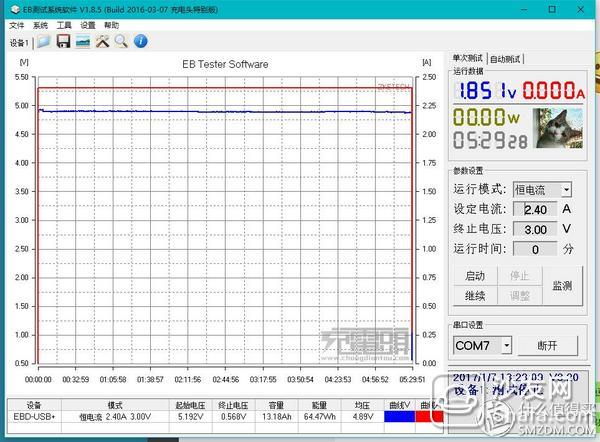Select the 5.192V starting voltage cell

191,416
